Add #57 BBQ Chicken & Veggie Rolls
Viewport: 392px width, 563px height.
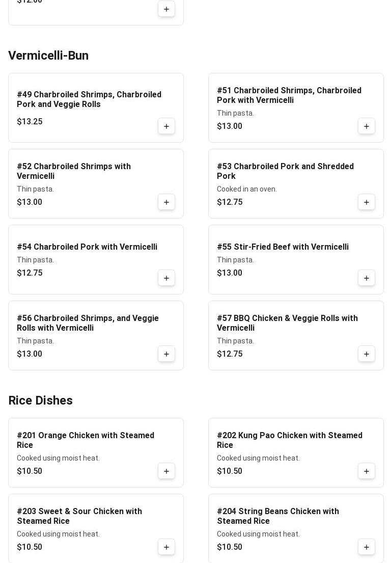click(367, 354)
